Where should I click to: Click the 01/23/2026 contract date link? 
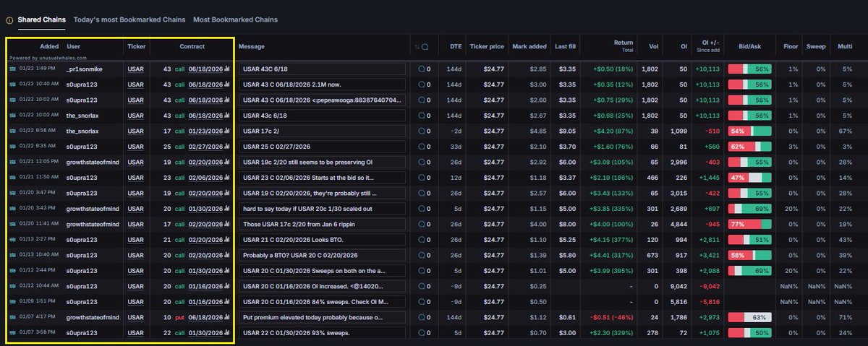point(205,130)
